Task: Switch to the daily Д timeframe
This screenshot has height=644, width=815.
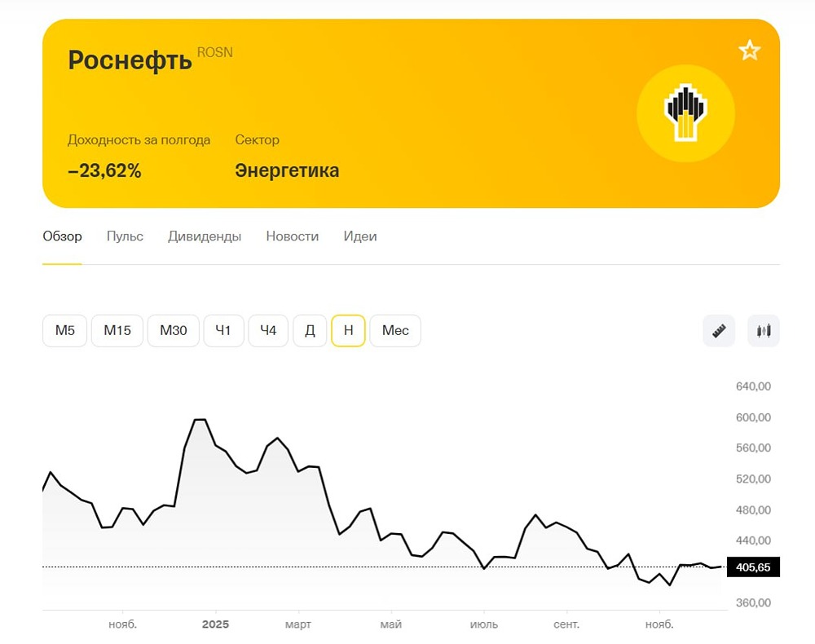Action: 310,330
